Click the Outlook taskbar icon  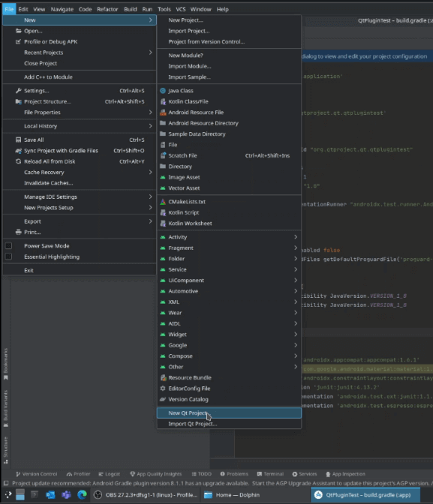50,495
